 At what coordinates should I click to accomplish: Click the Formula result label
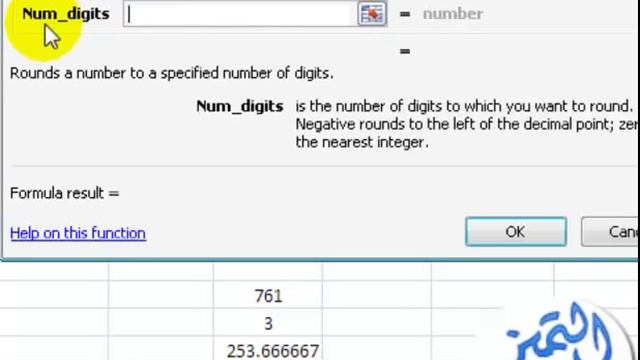(64, 193)
